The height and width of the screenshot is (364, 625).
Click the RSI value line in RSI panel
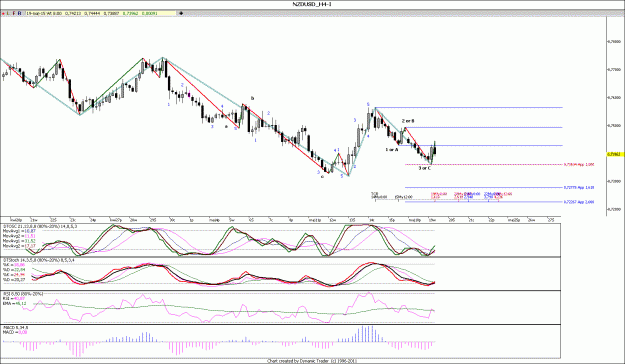pos(14,298)
